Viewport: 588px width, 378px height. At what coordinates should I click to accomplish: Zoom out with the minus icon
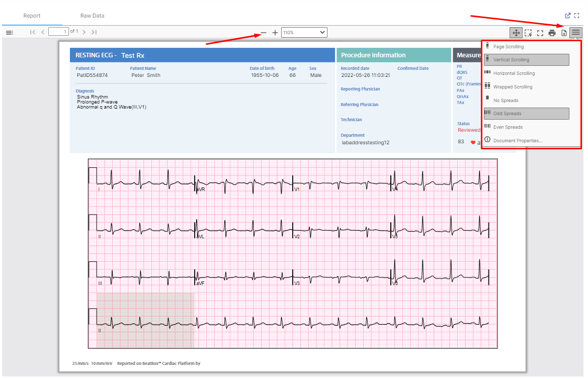pyautogui.click(x=264, y=33)
